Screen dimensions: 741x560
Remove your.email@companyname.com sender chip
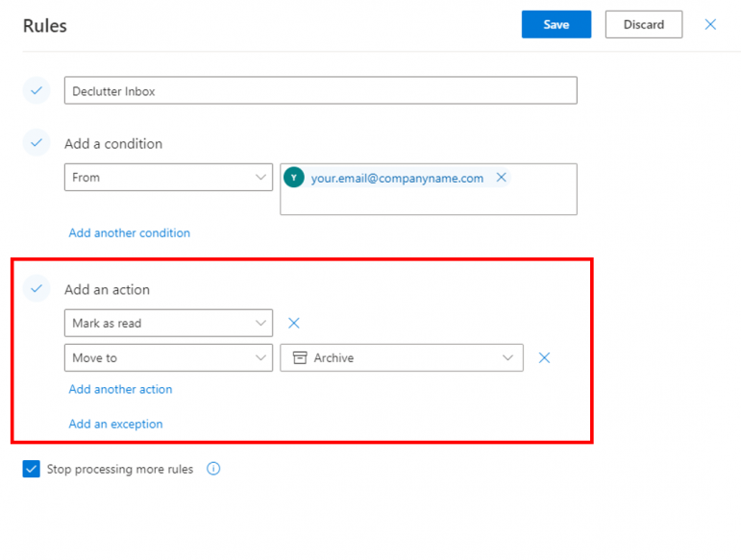pyautogui.click(x=501, y=178)
